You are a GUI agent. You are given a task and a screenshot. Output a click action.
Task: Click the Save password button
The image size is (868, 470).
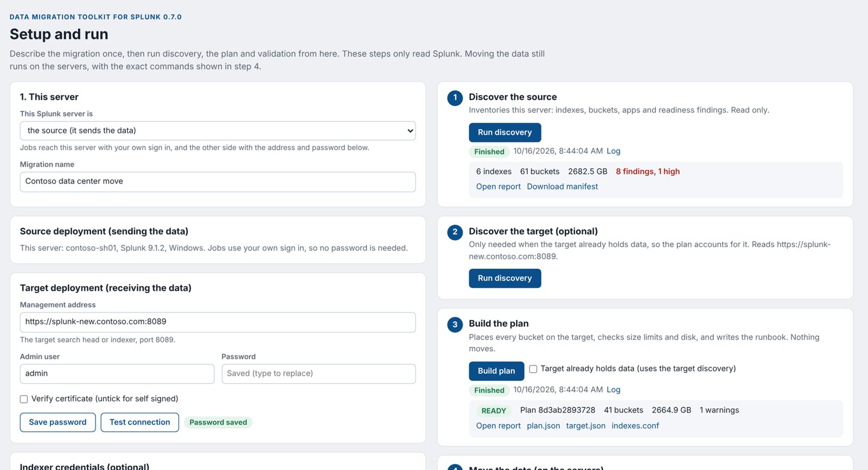tap(58, 422)
